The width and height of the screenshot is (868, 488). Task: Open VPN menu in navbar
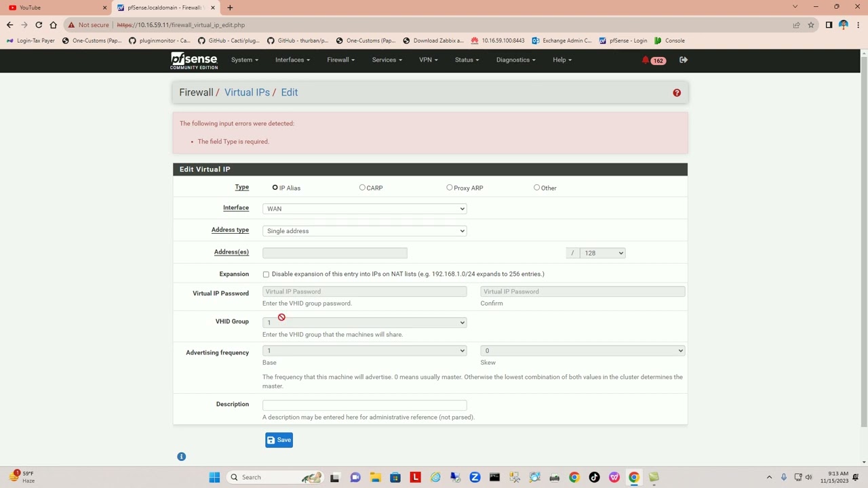[428, 60]
